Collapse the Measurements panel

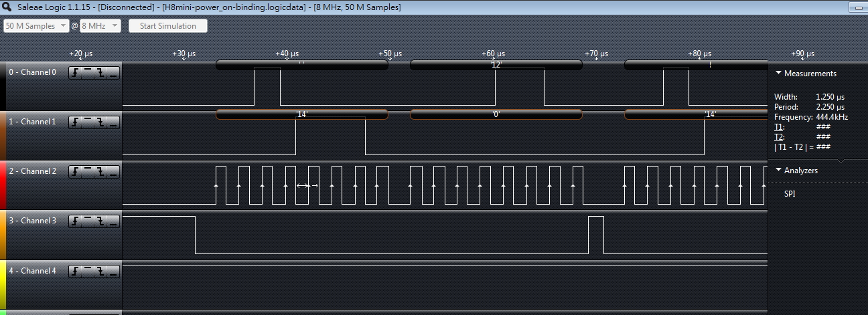tap(778, 74)
